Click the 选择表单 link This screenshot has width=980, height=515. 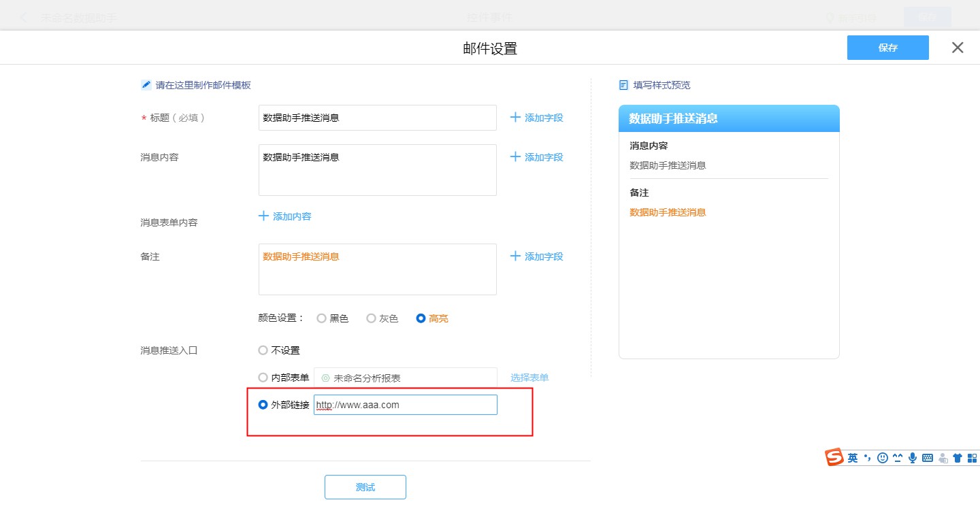coord(529,378)
